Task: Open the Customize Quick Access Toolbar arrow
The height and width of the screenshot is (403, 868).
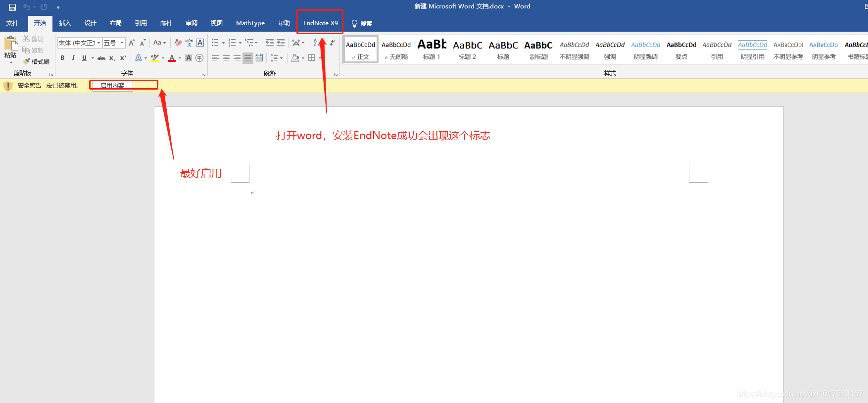Action: 58,7
